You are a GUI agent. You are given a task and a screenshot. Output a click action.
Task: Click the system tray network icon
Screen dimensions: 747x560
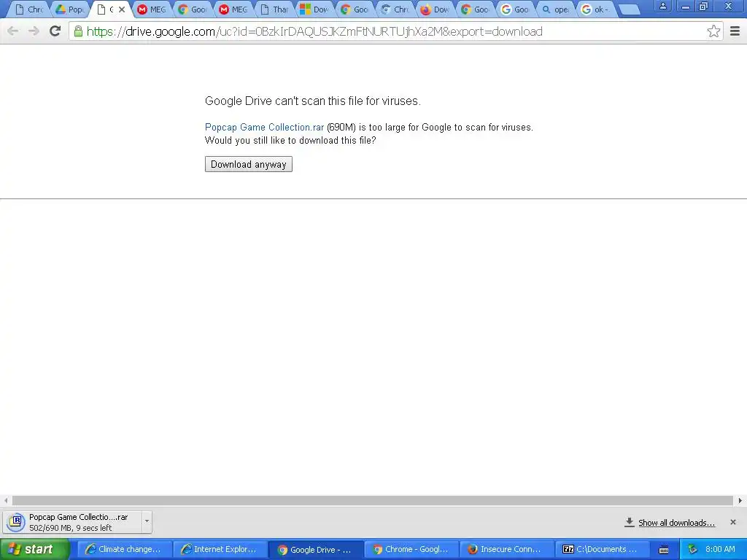pos(692,550)
